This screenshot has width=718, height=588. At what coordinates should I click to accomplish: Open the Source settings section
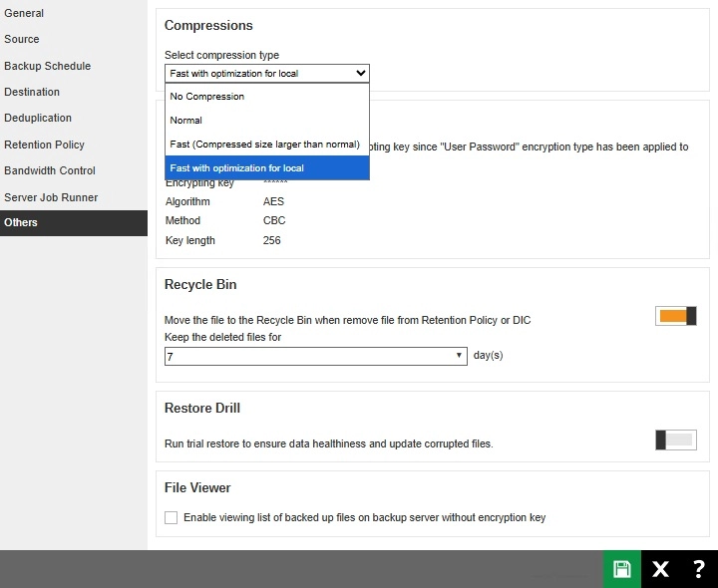[x=22, y=40]
